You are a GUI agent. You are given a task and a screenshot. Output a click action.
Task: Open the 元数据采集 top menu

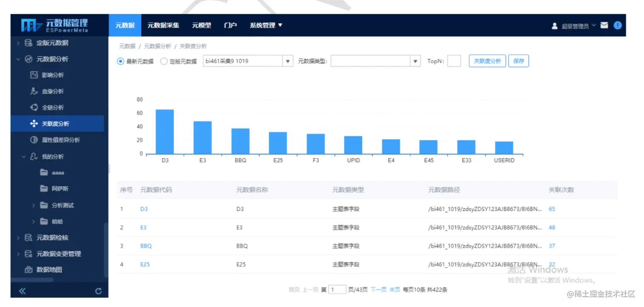[163, 25]
